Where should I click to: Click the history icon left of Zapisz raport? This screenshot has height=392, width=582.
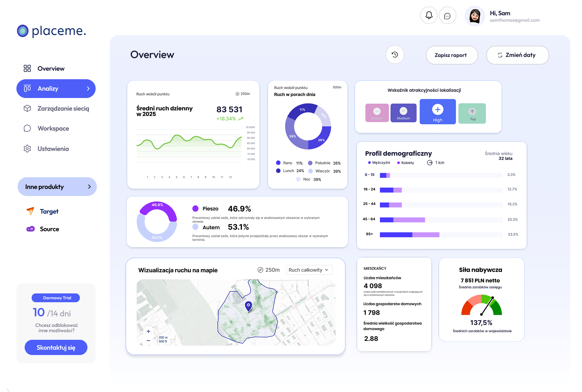(x=395, y=55)
